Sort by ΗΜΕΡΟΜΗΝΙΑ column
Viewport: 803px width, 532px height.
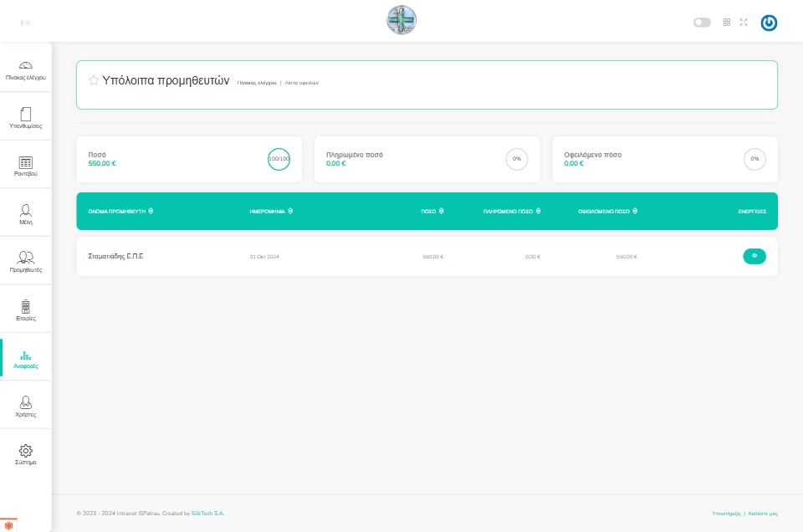(x=271, y=212)
